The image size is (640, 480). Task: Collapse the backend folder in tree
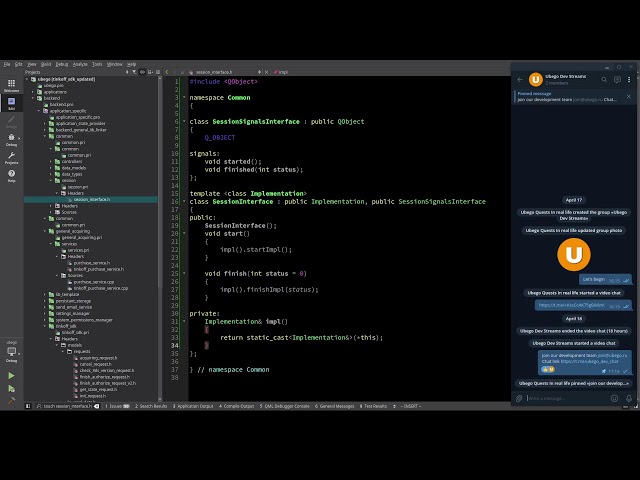[x=33, y=98]
